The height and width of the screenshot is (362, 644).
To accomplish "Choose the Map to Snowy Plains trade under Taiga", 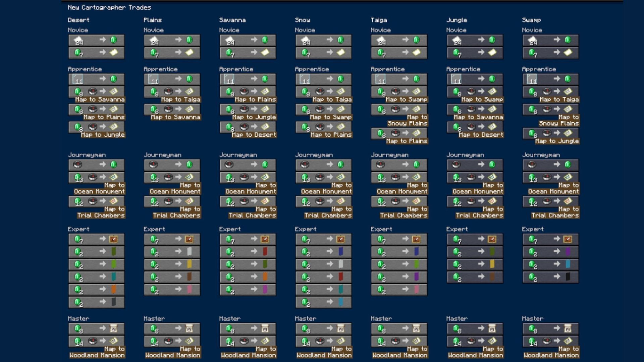I will click(x=399, y=109).
